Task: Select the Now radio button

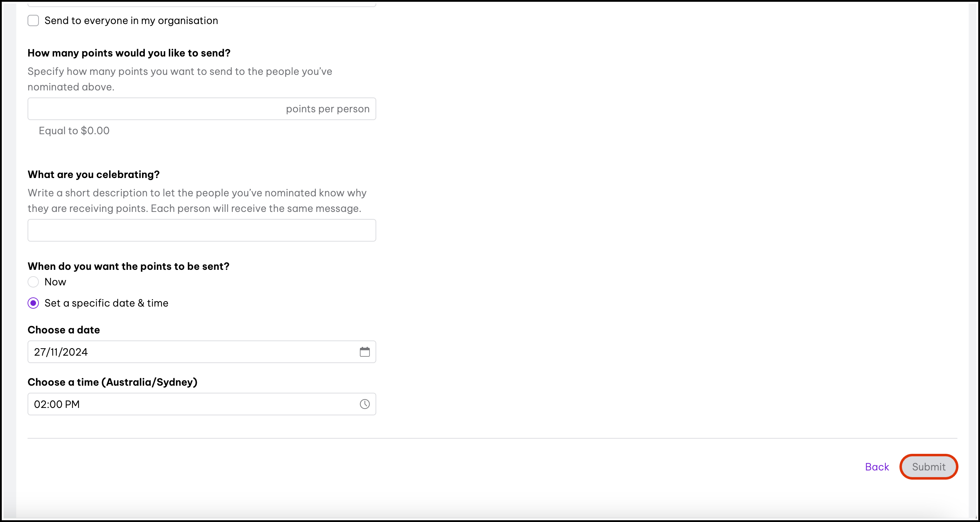Action: (x=33, y=282)
